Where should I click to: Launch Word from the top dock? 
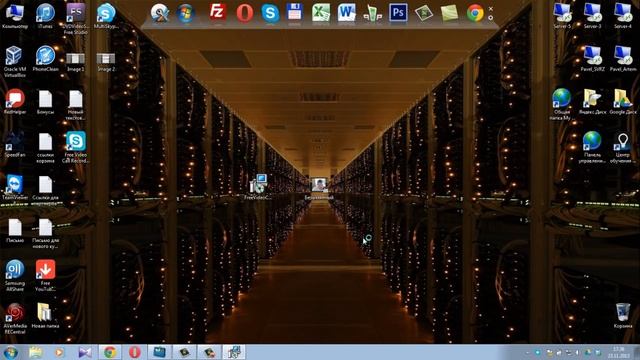[347, 13]
